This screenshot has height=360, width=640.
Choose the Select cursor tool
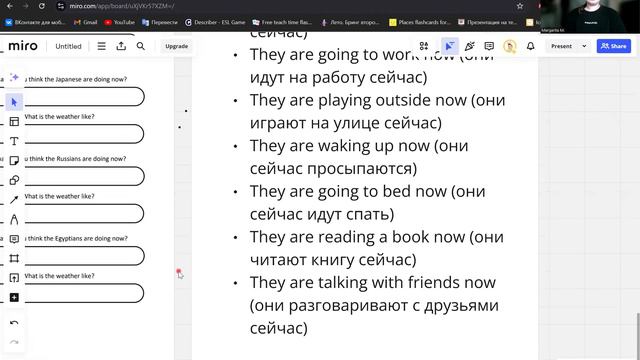coord(14,102)
